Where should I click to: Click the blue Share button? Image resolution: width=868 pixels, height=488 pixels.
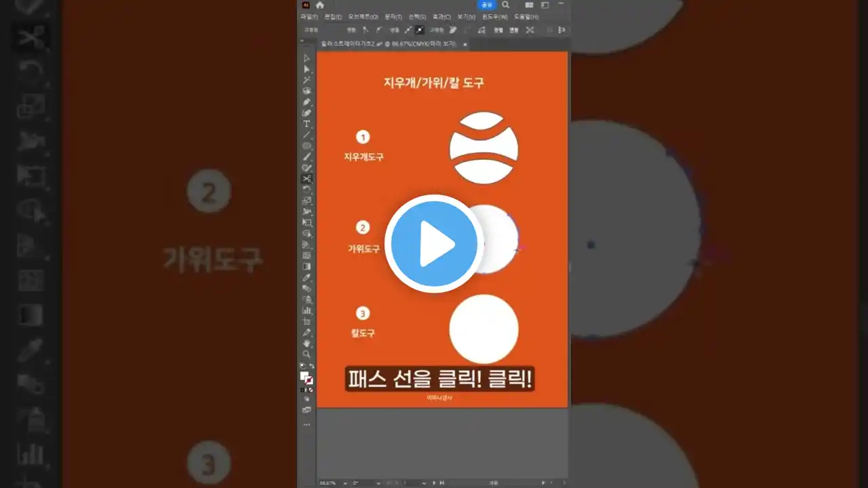click(487, 5)
